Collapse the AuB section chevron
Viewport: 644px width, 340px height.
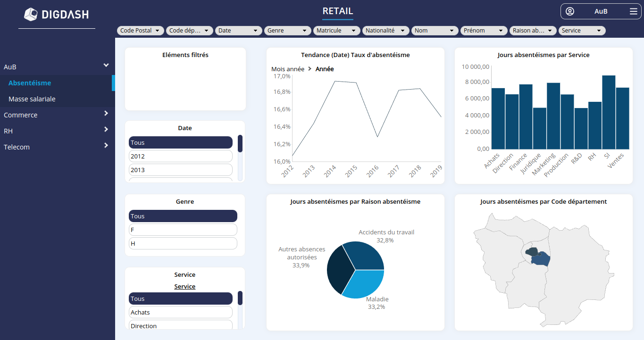tap(106, 66)
